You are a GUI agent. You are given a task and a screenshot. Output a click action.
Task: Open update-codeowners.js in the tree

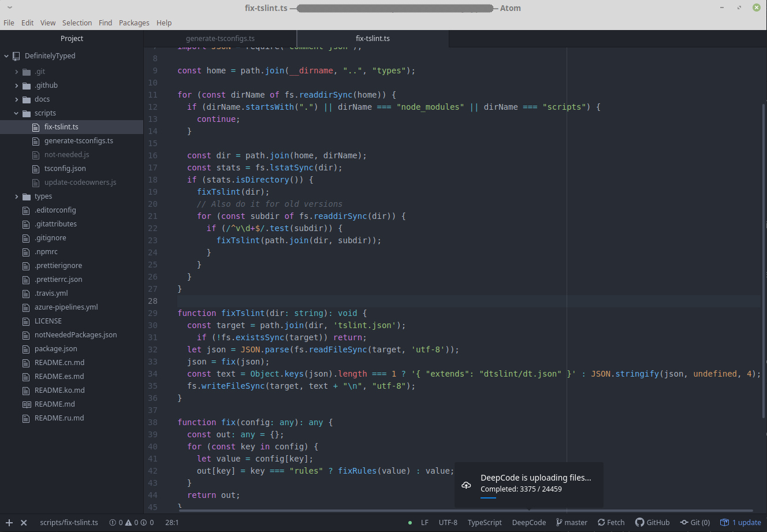(x=80, y=183)
